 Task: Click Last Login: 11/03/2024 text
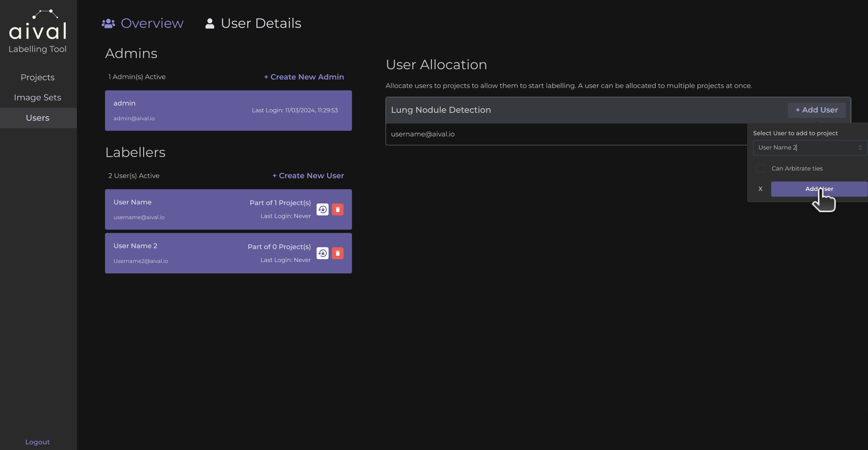click(x=295, y=110)
